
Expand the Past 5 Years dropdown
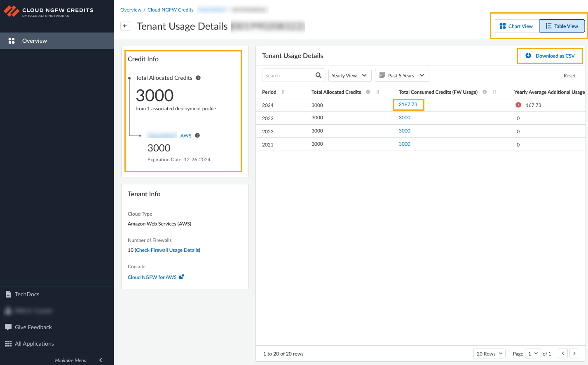[x=402, y=75]
